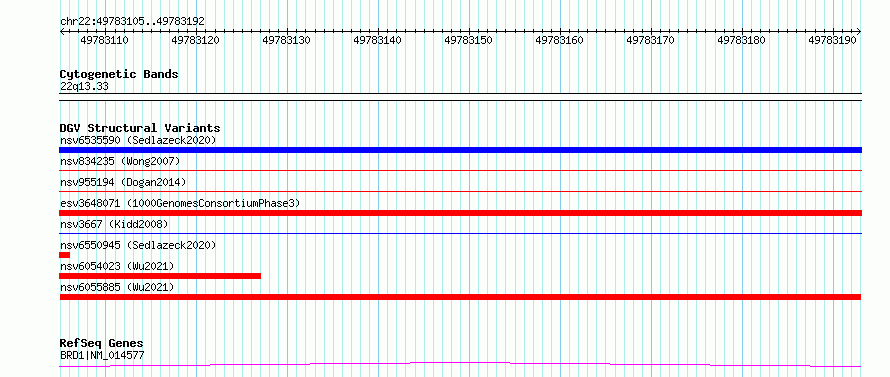Click the Cytogenetic Bands track title
Viewport: 890px width, 377px height.
point(119,74)
